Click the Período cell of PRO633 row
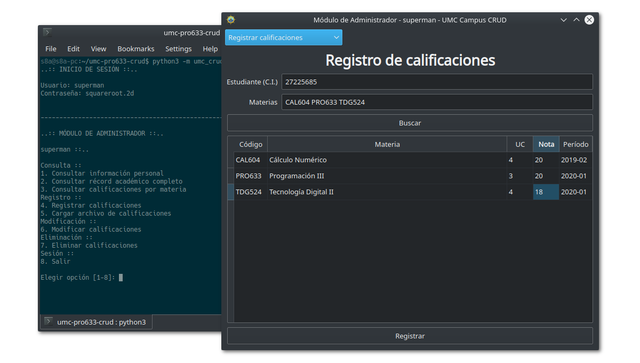 click(576, 176)
